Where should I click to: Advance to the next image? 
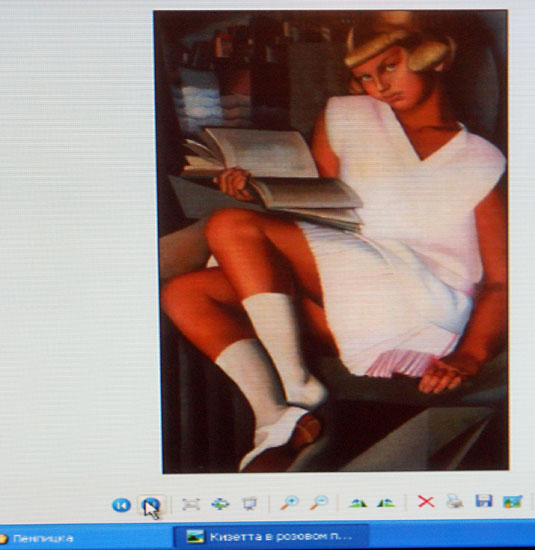[151, 505]
